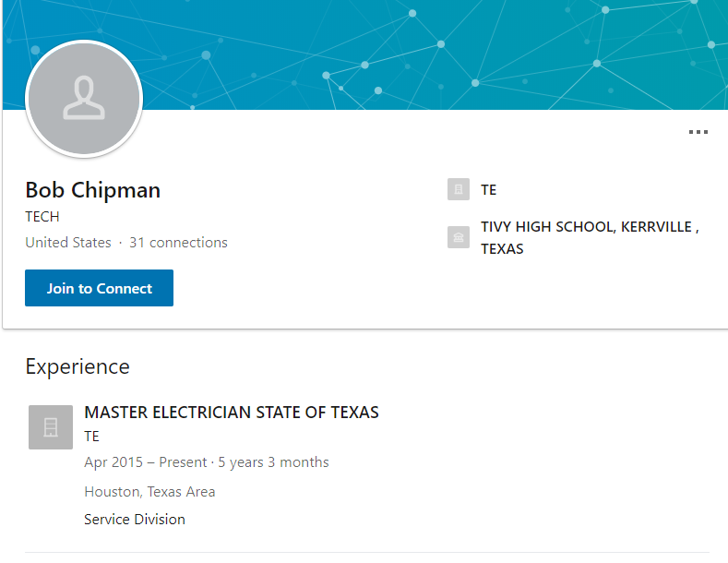Click the Experience section heading
Screen dimensions: 728x563
click(78, 366)
